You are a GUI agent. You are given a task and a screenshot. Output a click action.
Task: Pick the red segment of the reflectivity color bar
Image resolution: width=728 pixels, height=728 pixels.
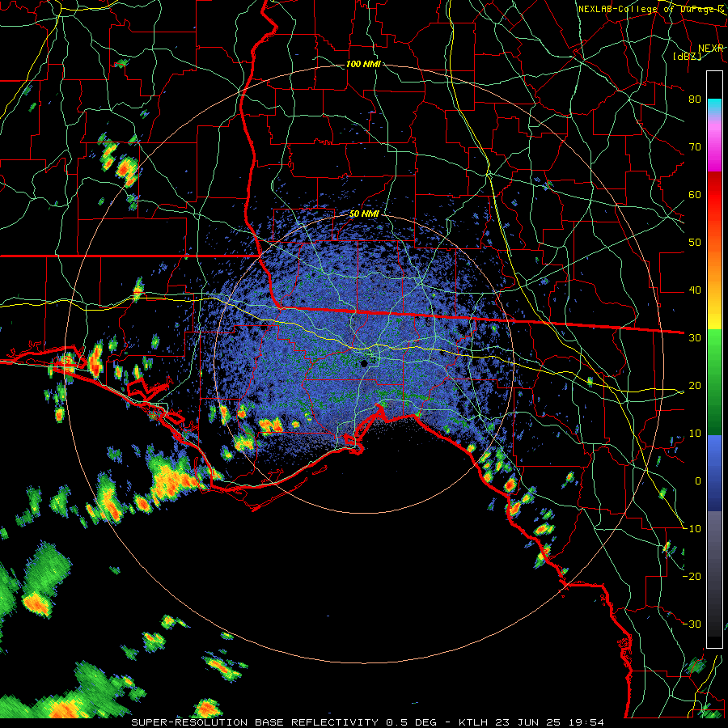coord(714,195)
